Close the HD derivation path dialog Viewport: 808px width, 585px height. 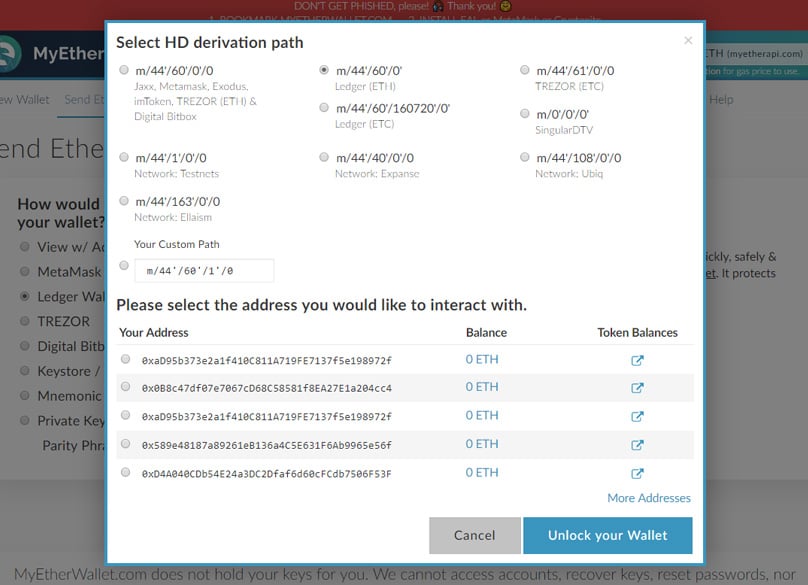tap(688, 40)
